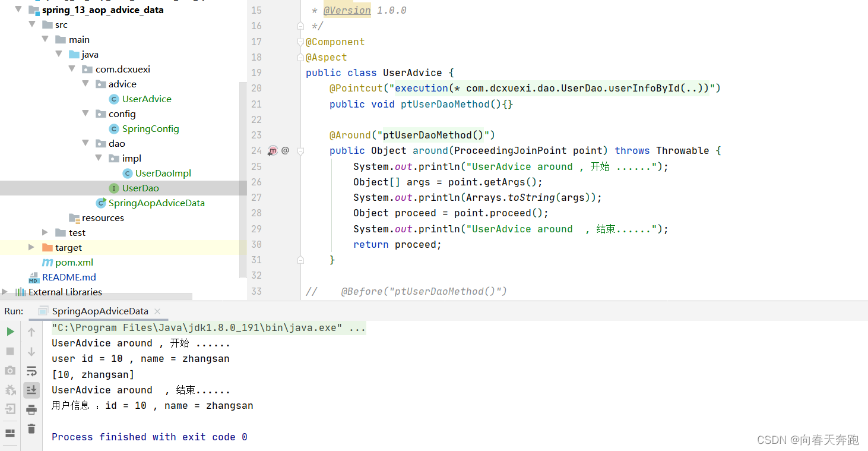
Task: Click 'Process finished with exit code 0' text
Action: pyautogui.click(x=149, y=437)
